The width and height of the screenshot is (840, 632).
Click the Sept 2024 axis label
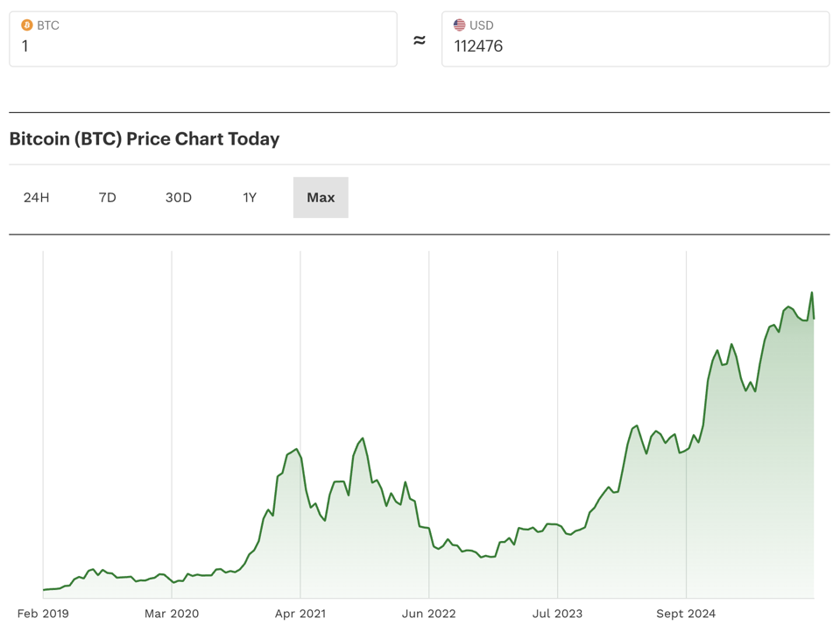coord(686,614)
